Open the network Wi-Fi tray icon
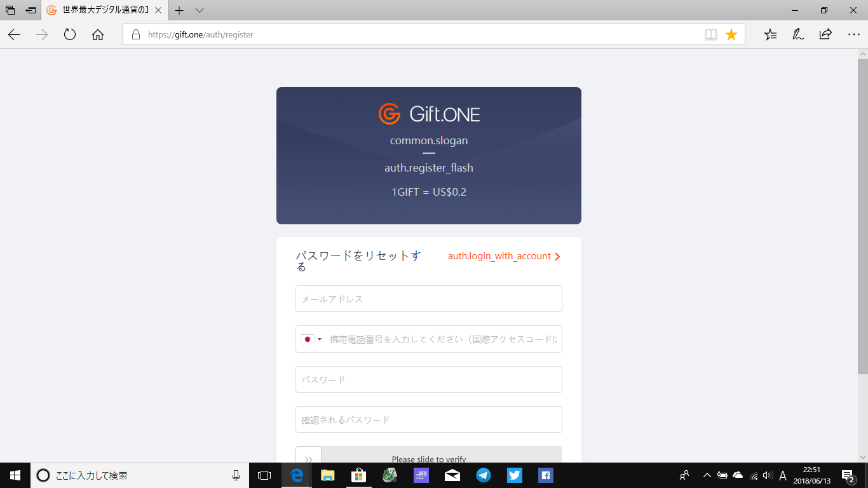 (754, 475)
